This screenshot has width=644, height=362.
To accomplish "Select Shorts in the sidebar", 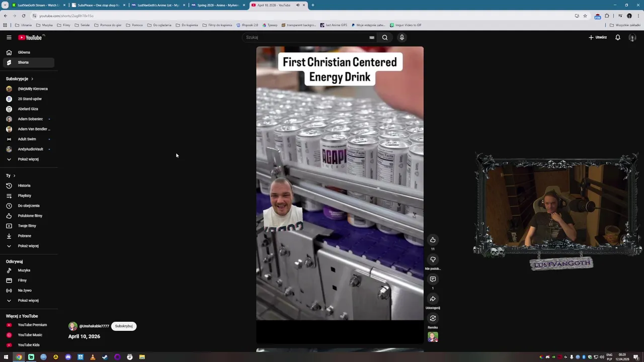I will pyautogui.click(x=28, y=62).
